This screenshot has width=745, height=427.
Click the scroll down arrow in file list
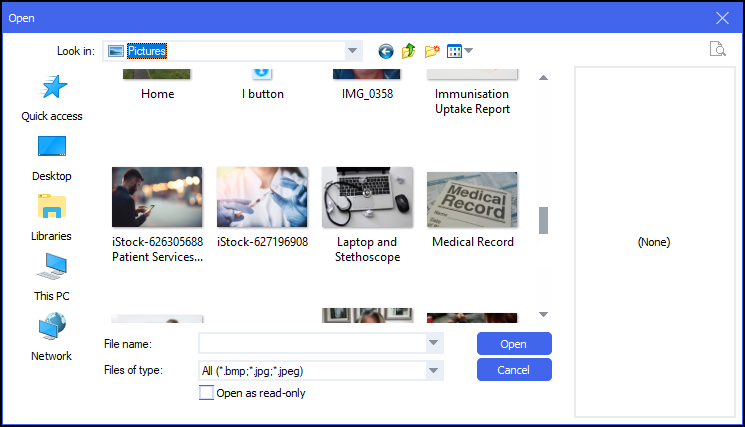544,314
